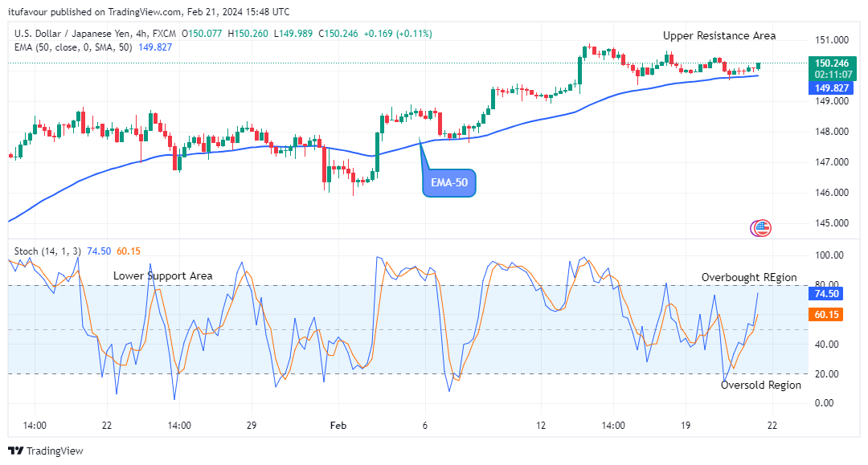Viewport: 868px width, 465px height.
Task: Click the 147.000 price axis label
Action: [x=832, y=162]
